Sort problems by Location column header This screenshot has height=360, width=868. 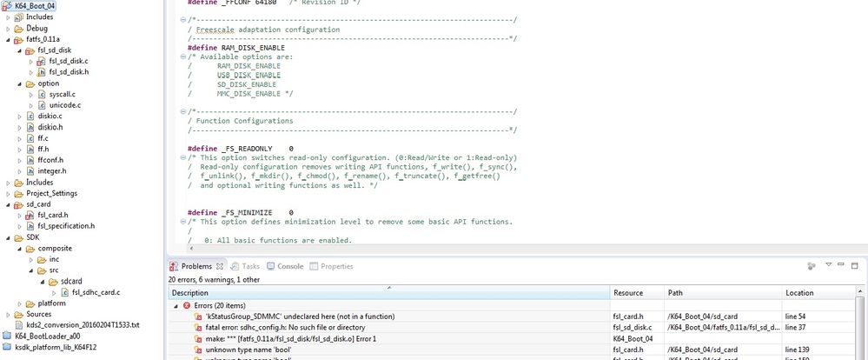click(x=818, y=292)
